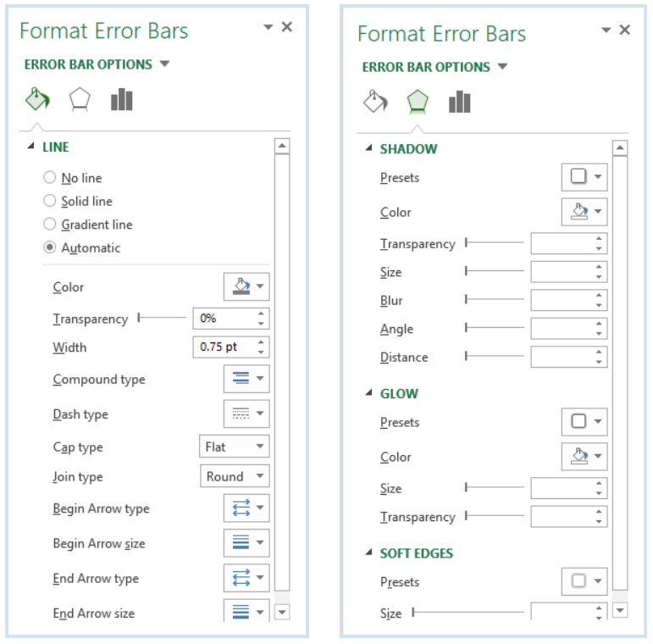Viewport: 653px width, 644px height.
Task: Increase line Width with up spinner
Action: [x=261, y=342]
